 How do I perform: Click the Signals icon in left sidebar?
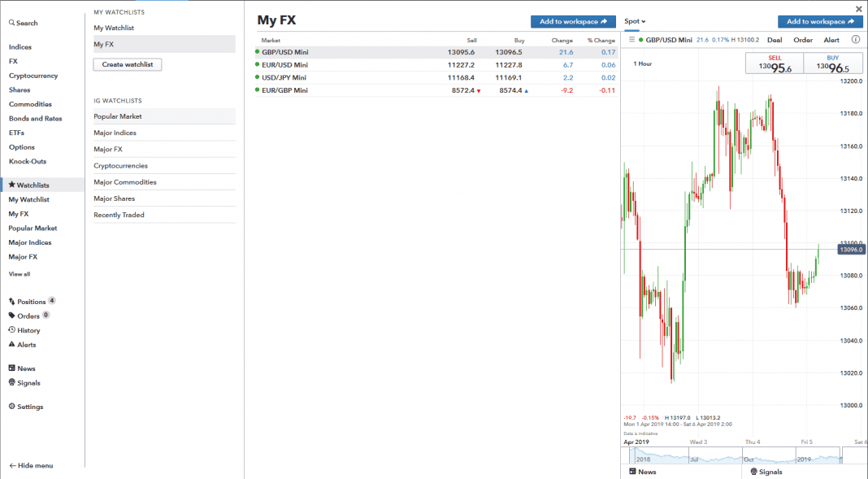pyautogui.click(x=11, y=383)
